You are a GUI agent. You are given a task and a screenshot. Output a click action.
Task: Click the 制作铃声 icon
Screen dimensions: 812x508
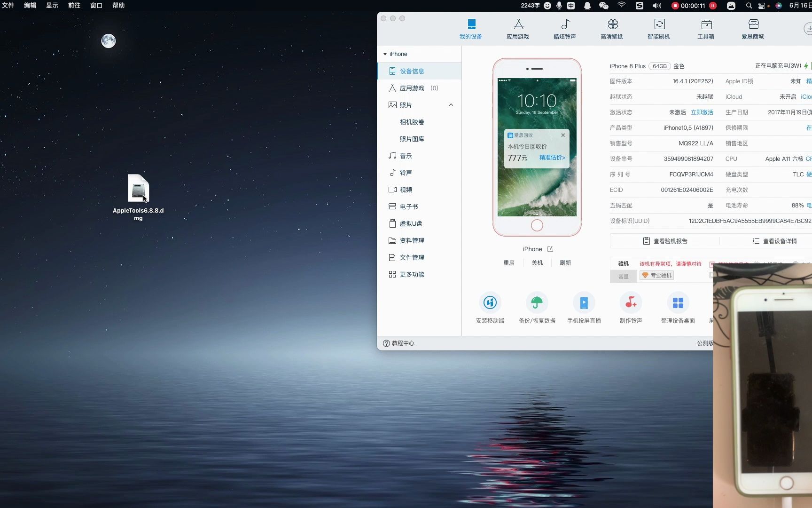tap(631, 302)
